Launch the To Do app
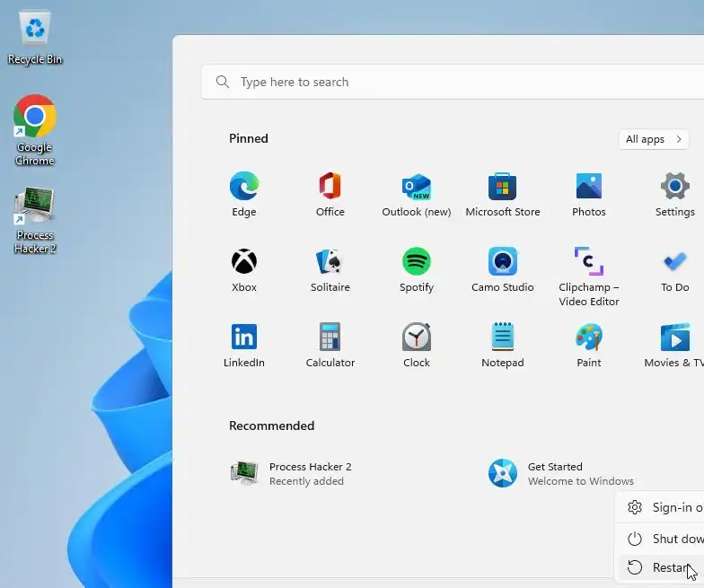704x588 pixels. click(675, 269)
